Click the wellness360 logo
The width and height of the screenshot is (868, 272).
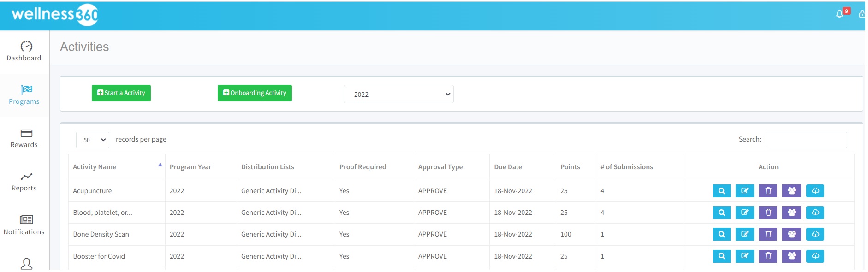click(x=55, y=15)
